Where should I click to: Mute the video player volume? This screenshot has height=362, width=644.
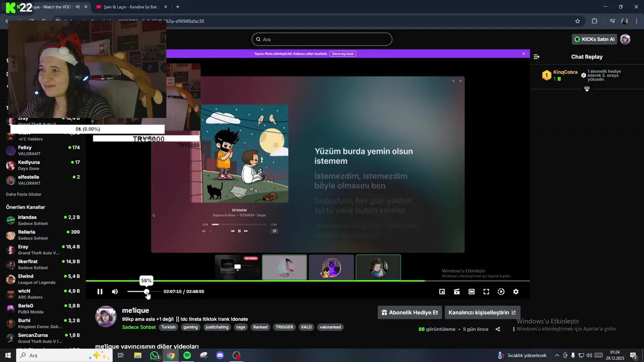point(115,292)
